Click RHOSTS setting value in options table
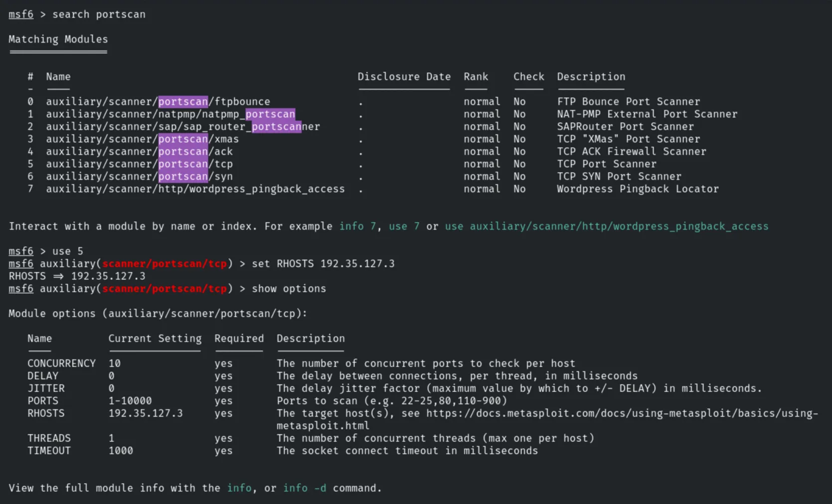The width and height of the screenshot is (832, 504). [x=146, y=413]
